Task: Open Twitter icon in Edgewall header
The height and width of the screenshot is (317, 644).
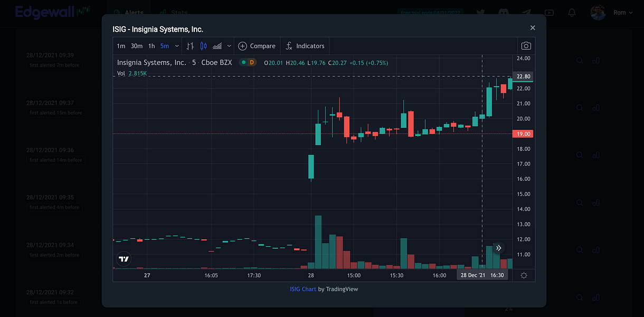Action: coord(480,13)
